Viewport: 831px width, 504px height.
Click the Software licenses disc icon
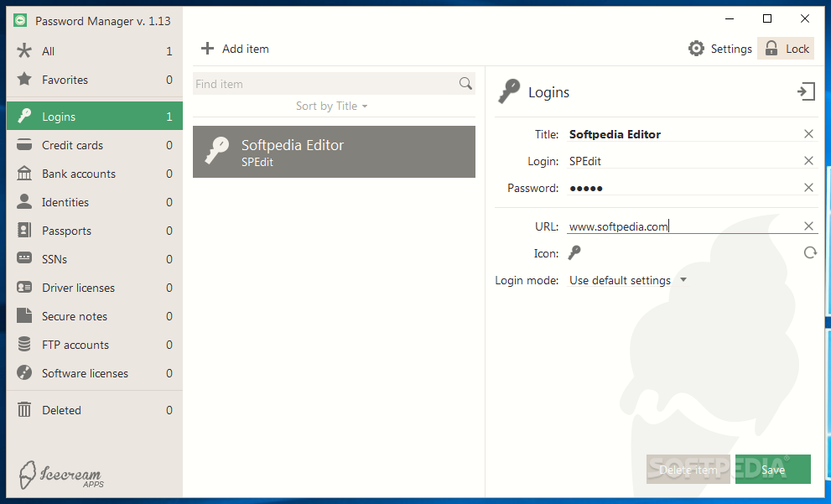(x=23, y=372)
